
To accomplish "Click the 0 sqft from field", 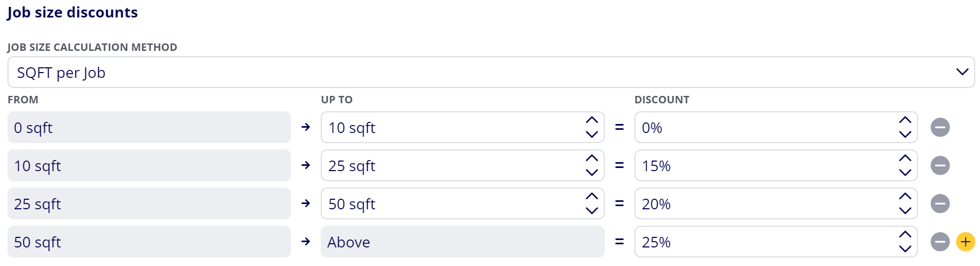I will click(x=149, y=127).
